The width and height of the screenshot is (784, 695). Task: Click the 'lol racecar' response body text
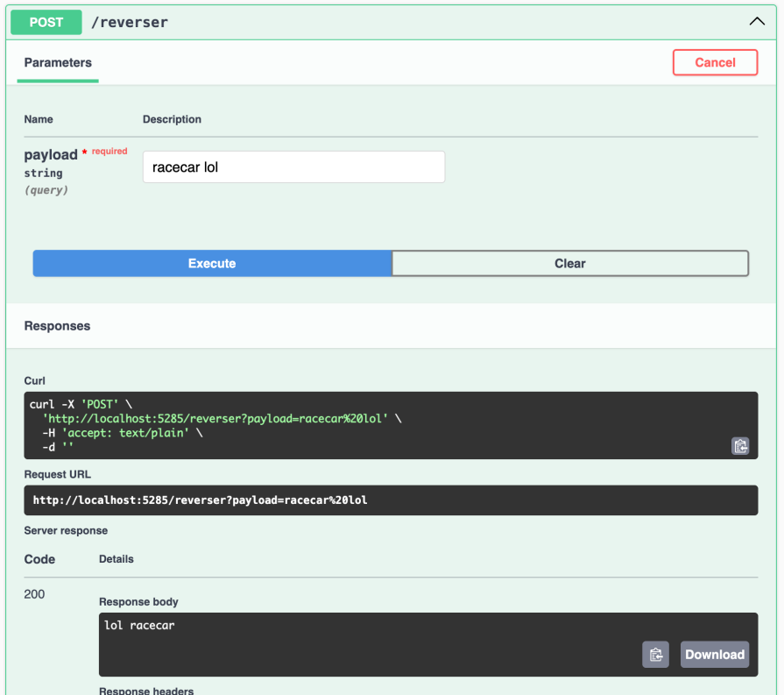[x=139, y=625]
